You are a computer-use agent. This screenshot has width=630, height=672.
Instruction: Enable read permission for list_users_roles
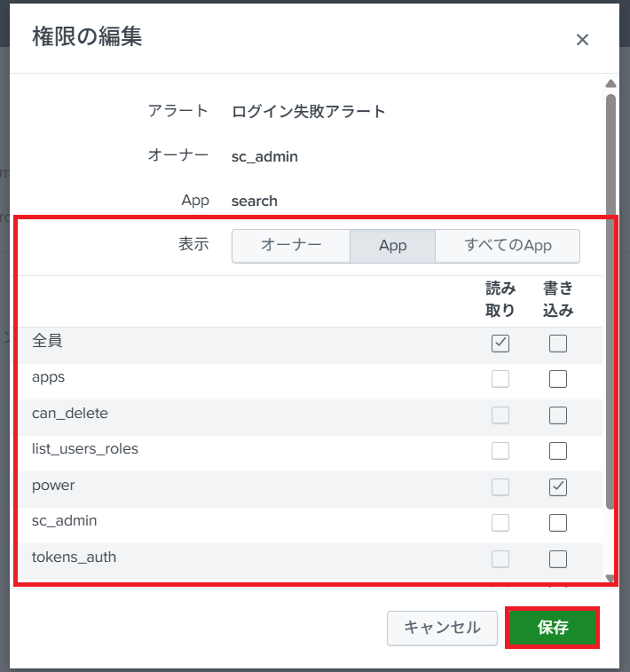click(500, 451)
